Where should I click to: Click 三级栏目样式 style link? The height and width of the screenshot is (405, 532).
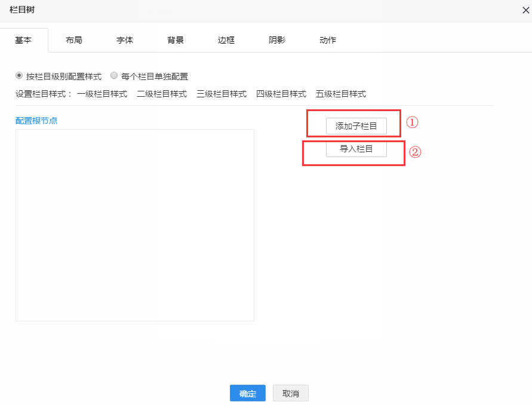click(x=222, y=94)
